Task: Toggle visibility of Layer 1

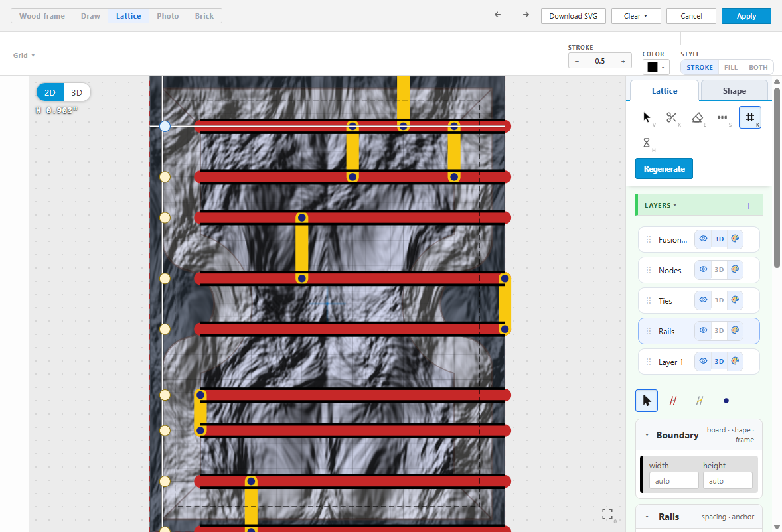Action: click(703, 361)
